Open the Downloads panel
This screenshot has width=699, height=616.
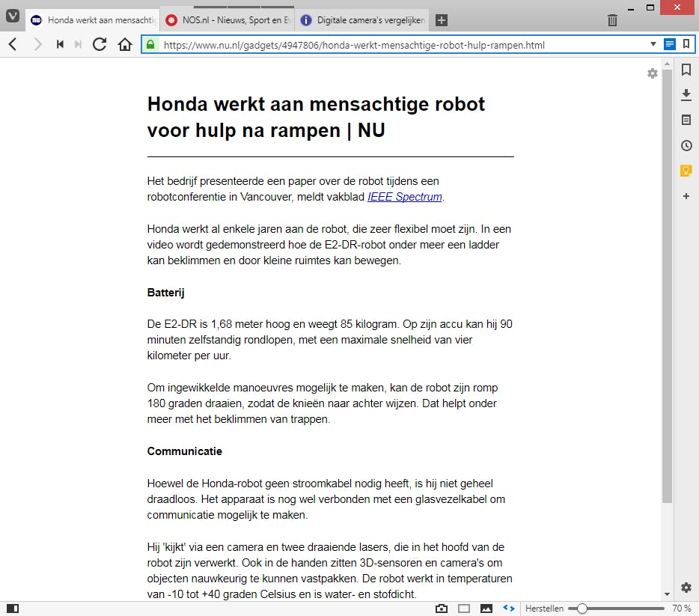click(686, 94)
